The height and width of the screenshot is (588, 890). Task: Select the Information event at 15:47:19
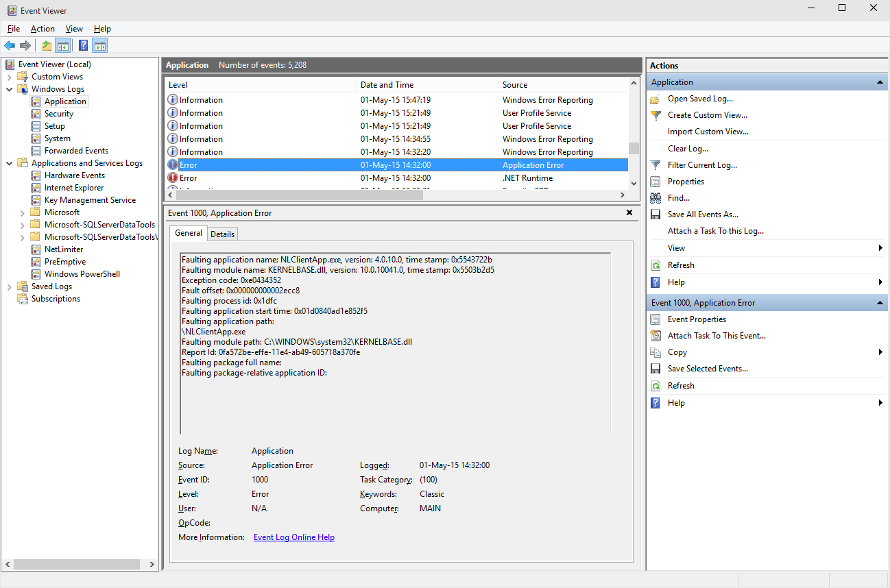coord(396,100)
